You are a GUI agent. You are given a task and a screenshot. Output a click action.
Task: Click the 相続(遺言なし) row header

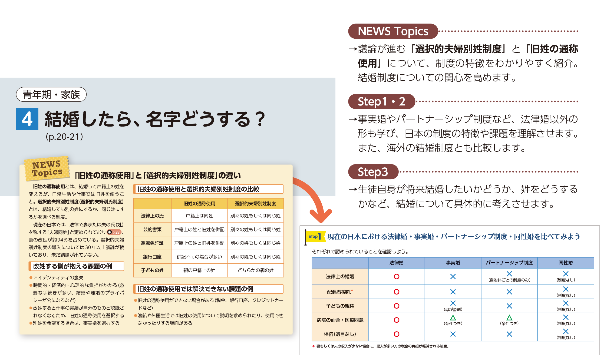(340, 334)
